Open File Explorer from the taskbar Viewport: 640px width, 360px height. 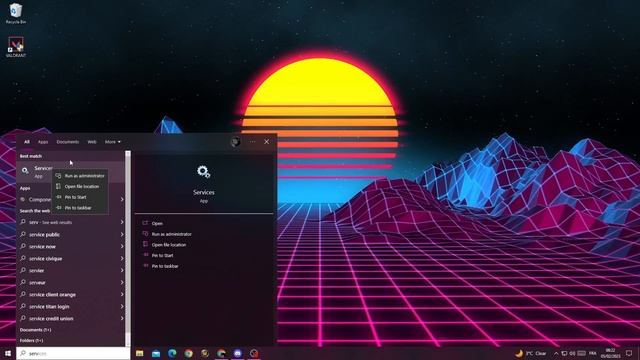140,353
